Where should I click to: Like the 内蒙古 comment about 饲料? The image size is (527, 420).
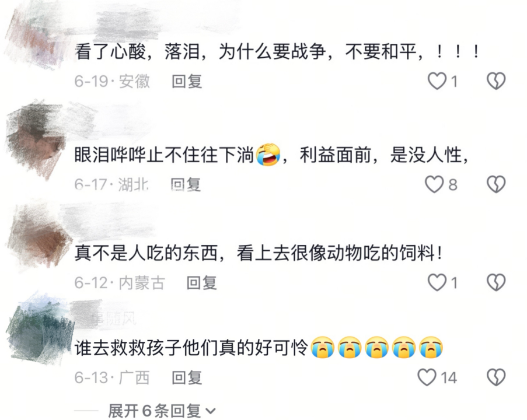pos(437,282)
